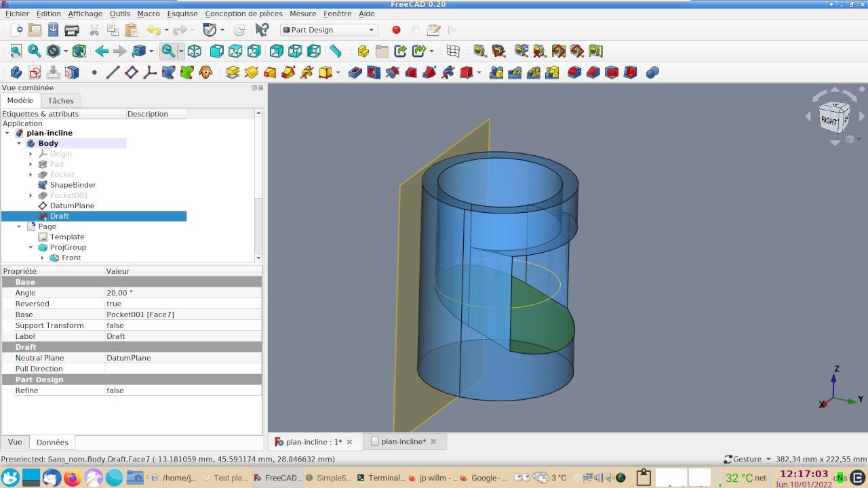The width and height of the screenshot is (868, 488).
Task: Switch to the Vue properties tab
Action: pos(15,442)
